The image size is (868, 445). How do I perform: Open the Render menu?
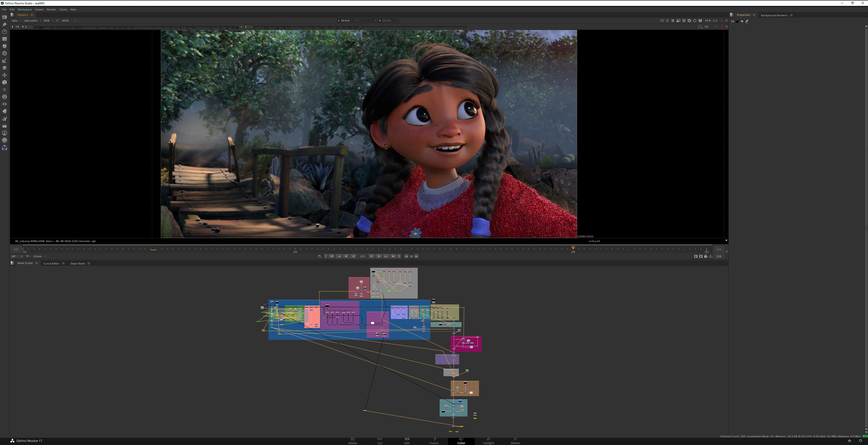51,10
